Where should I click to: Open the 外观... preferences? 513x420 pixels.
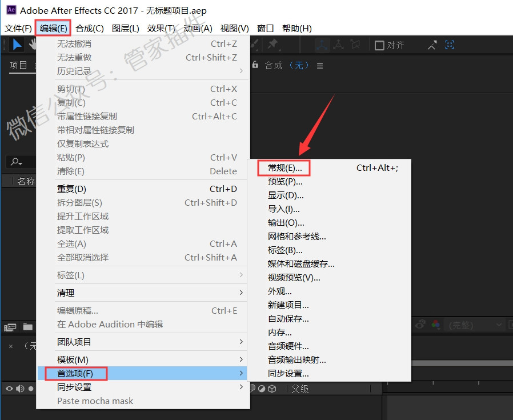coord(329,291)
